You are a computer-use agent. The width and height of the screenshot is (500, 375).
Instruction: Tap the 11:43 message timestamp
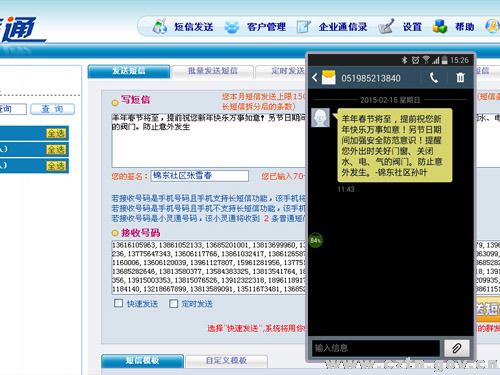click(x=346, y=189)
